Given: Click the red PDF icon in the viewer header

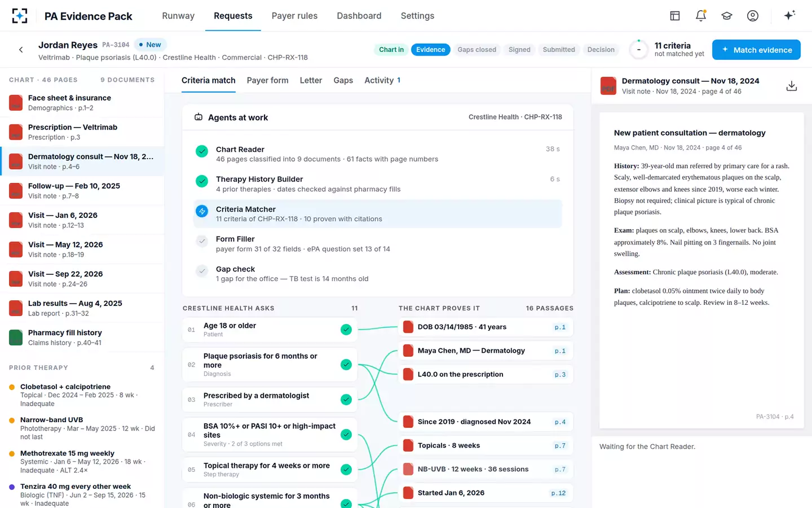Looking at the screenshot, I should tap(608, 86).
